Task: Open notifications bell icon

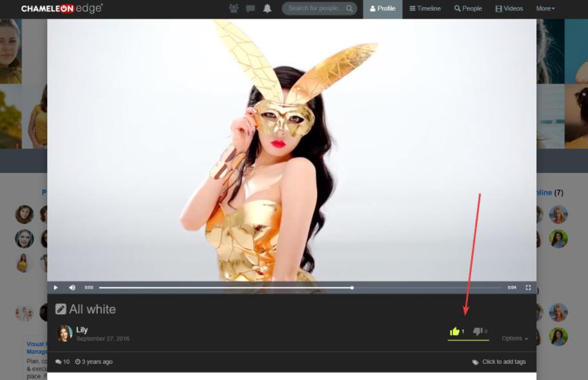Action: [267, 8]
